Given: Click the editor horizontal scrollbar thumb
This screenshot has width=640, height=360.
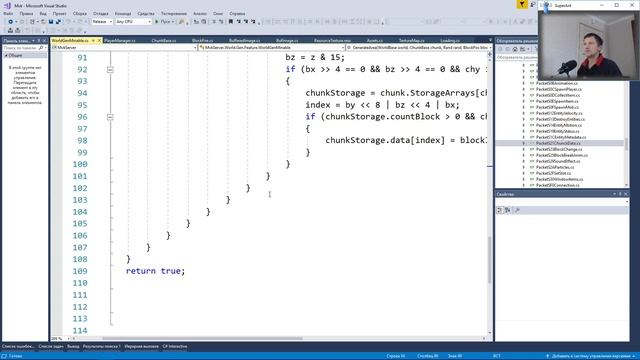Looking at the screenshot, I should [202, 338].
